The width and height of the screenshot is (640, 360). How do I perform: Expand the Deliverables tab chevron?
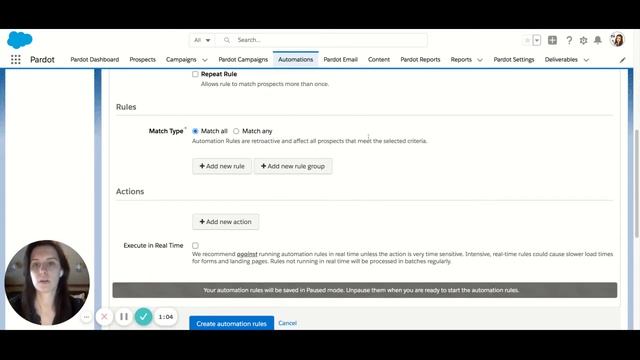click(586, 60)
